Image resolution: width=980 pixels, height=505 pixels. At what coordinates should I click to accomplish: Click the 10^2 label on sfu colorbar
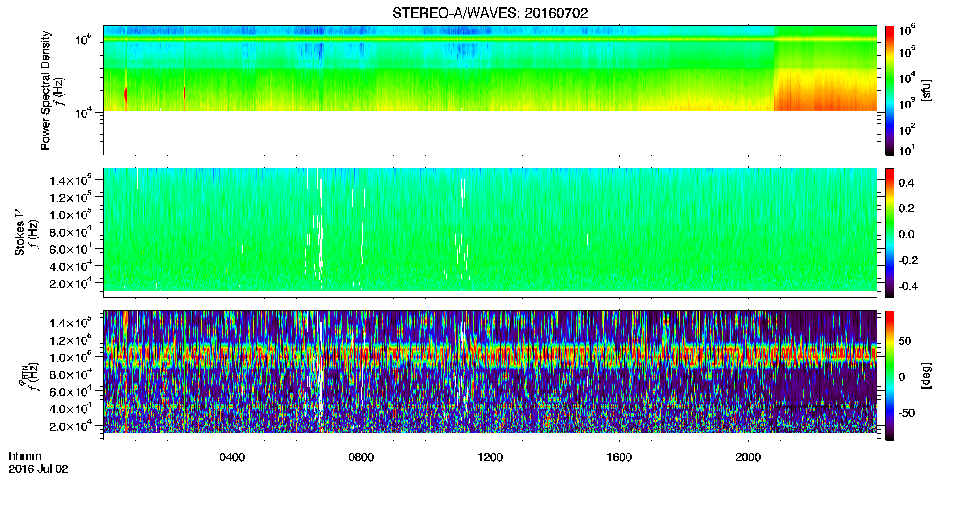coord(907,129)
